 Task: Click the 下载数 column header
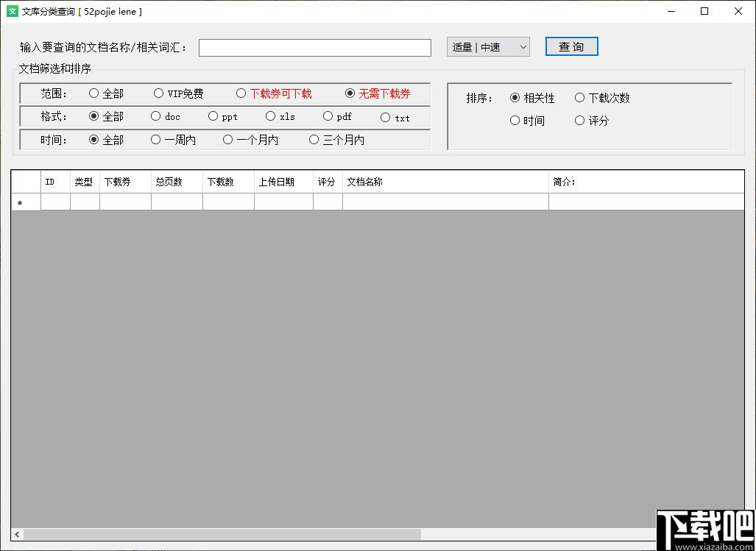(228, 182)
